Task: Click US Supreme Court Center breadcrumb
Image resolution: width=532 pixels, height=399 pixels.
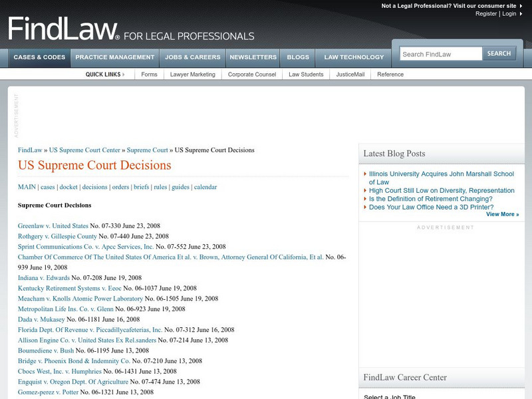Action: click(84, 150)
